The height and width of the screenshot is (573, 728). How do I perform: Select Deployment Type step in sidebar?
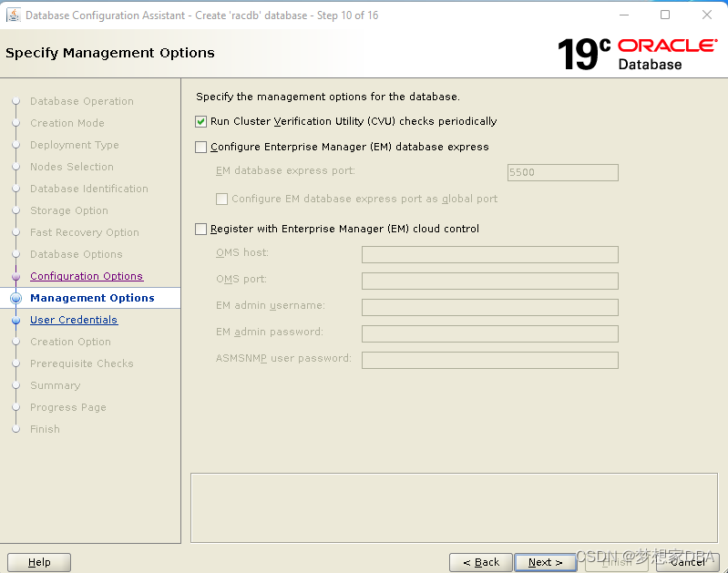point(75,145)
